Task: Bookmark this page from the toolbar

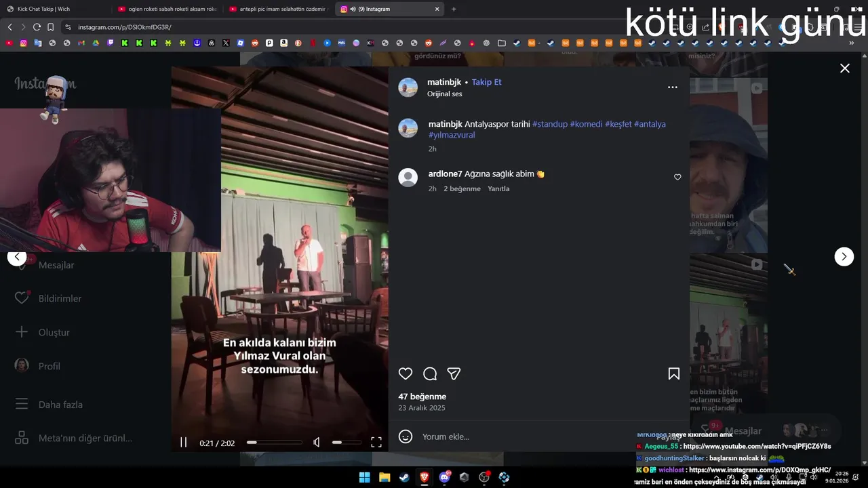Action: pyautogui.click(x=50, y=27)
